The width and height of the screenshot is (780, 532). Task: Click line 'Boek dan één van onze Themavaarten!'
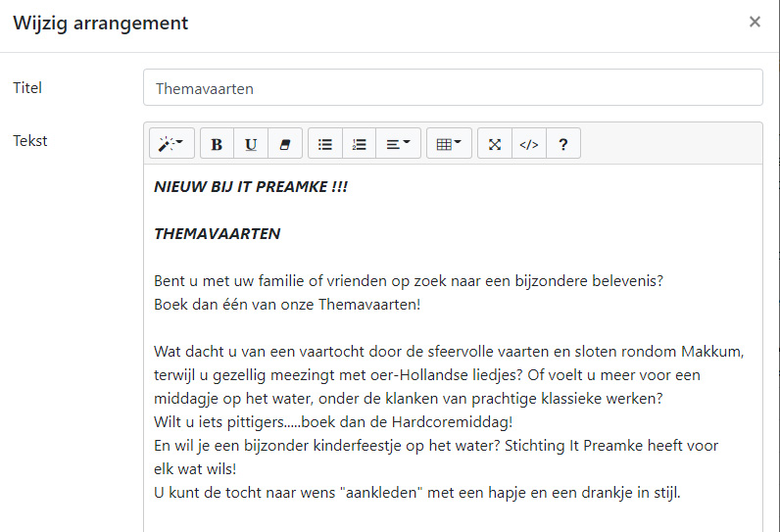click(x=287, y=305)
